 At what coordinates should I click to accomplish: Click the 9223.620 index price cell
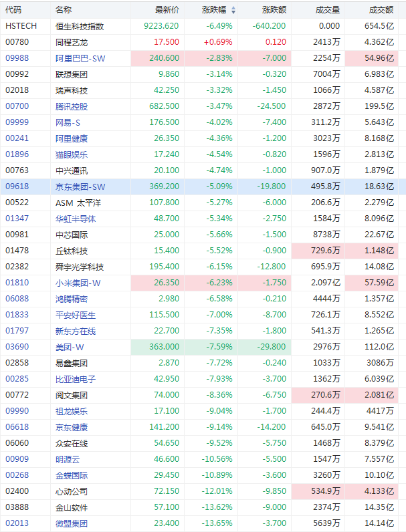(161, 26)
